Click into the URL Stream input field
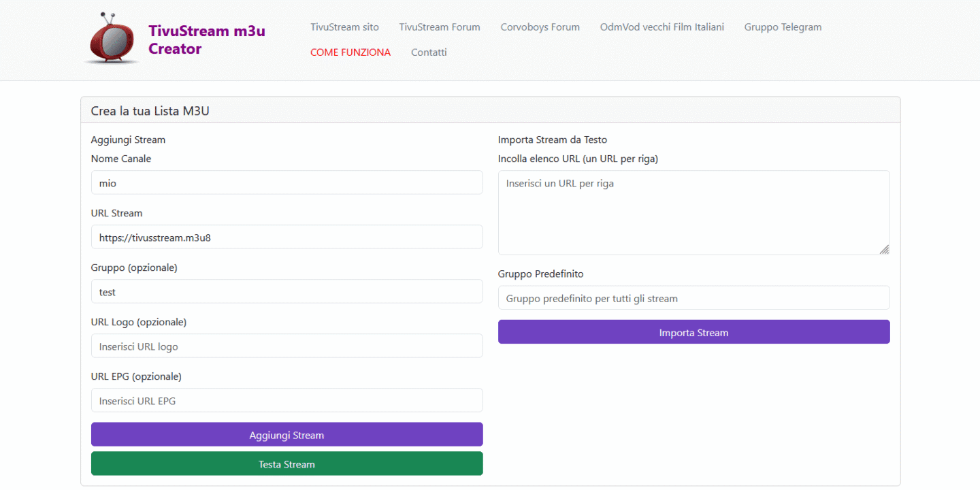 tap(287, 237)
